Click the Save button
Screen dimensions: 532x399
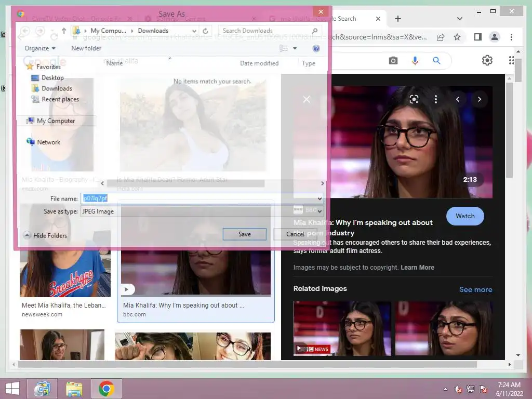click(x=244, y=234)
